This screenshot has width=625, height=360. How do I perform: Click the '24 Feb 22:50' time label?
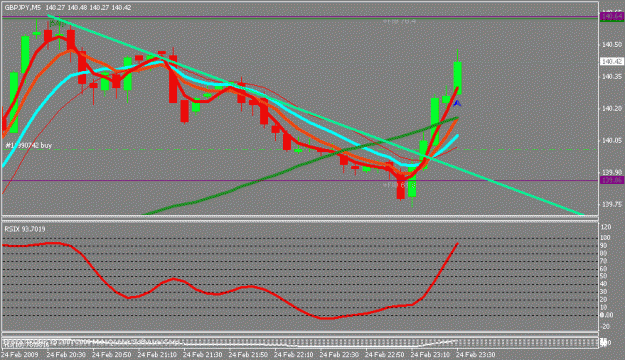[384, 354]
